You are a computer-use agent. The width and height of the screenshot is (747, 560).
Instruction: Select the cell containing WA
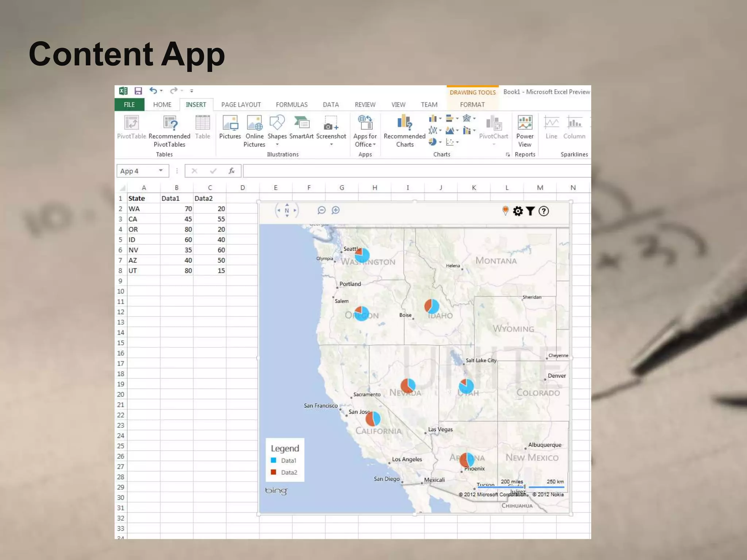click(143, 209)
